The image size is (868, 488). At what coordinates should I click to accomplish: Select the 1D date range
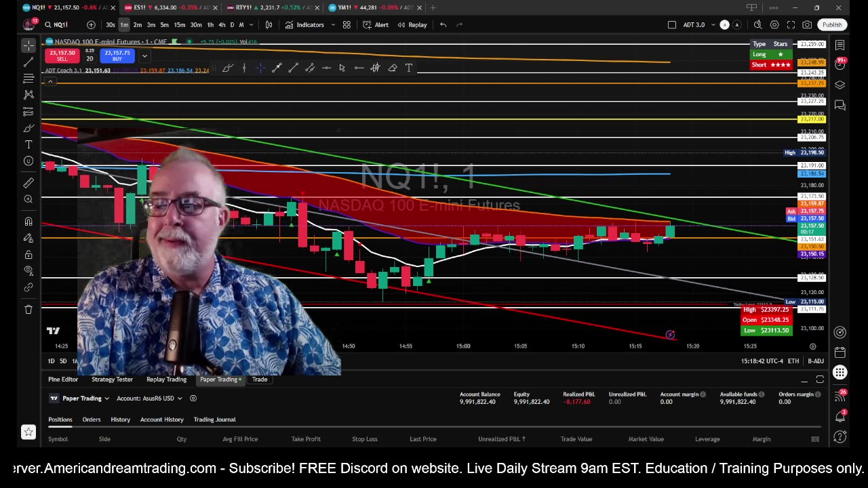point(51,361)
